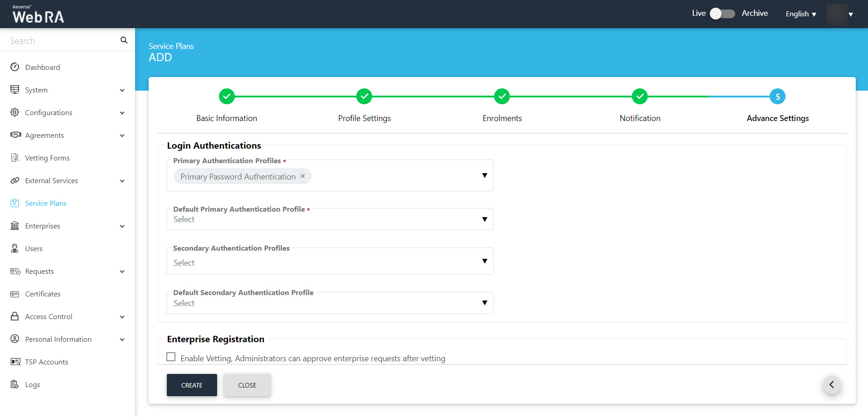Enable Vetting checkbox for enterprise registration
This screenshot has height=417, width=868.
(171, 357)
